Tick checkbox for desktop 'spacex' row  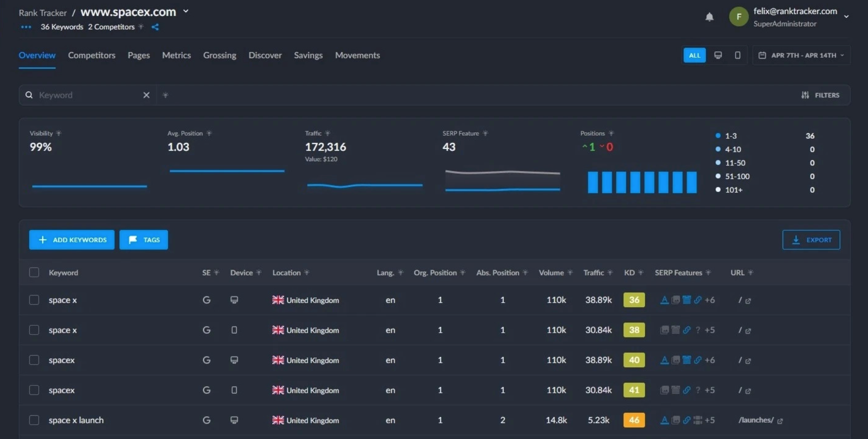[x=34, y=360]
